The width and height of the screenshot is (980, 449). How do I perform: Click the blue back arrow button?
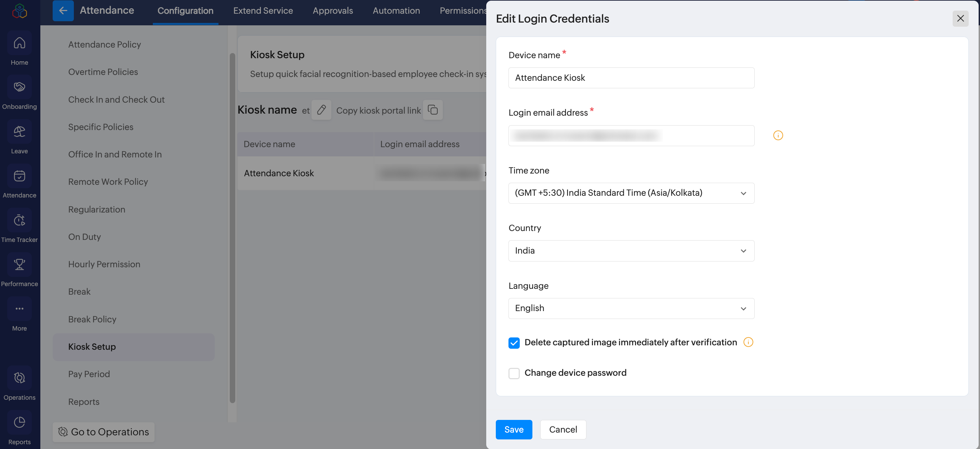click(x=63, y=11)
